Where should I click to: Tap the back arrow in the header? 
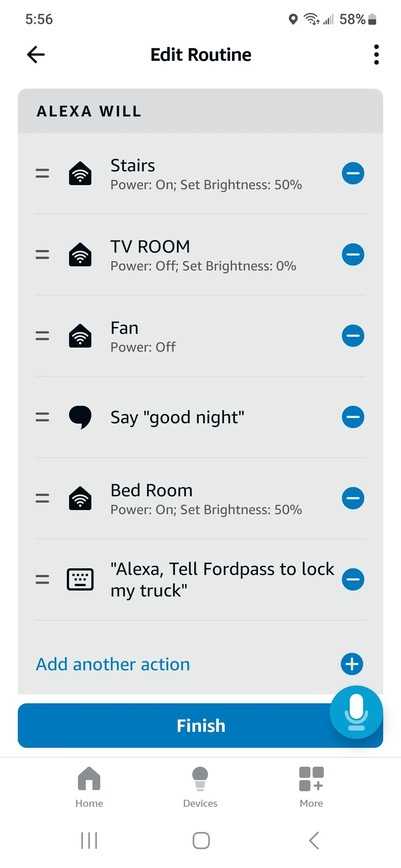coord(36,55)
